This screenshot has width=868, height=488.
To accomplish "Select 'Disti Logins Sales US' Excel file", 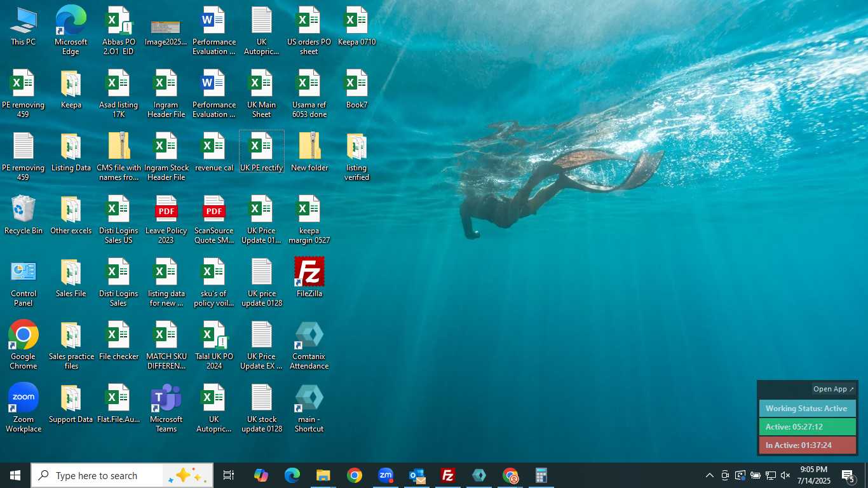I will coord(119,220).
